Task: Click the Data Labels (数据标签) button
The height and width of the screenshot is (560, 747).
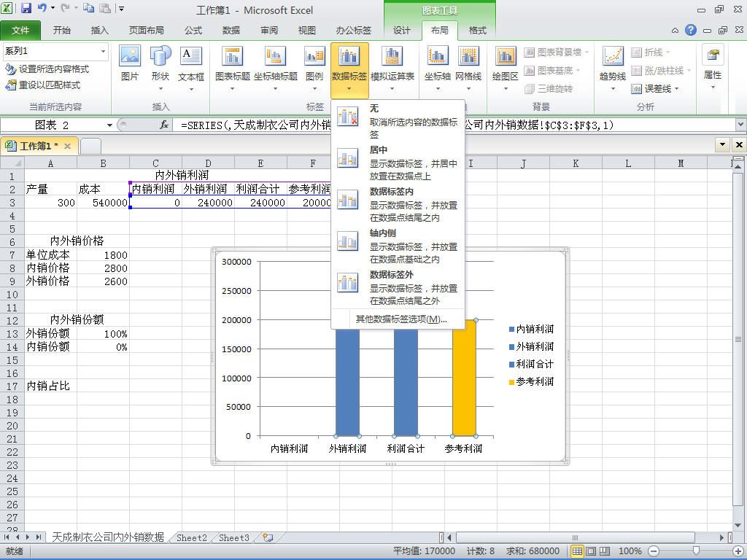Action: click(349, 69)
